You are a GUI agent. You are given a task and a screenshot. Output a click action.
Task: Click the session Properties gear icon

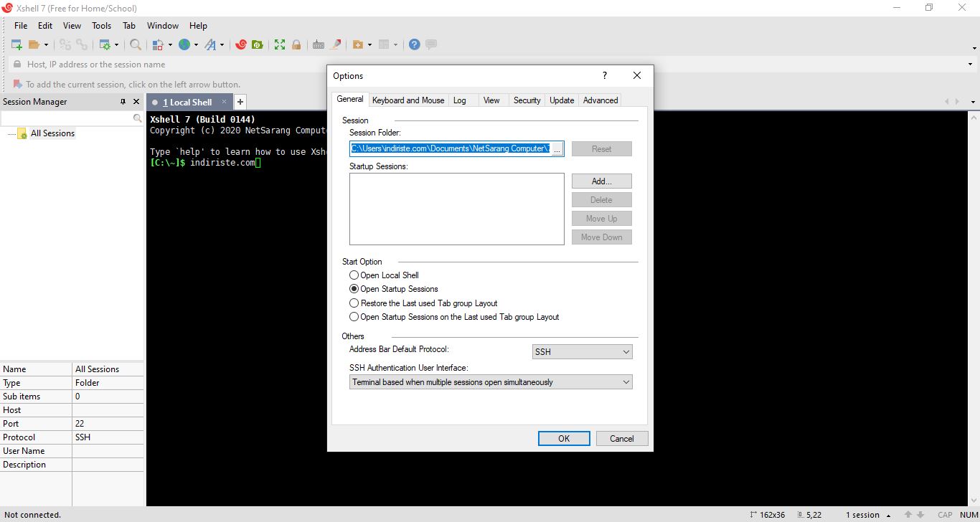click(x=104, y=44)
